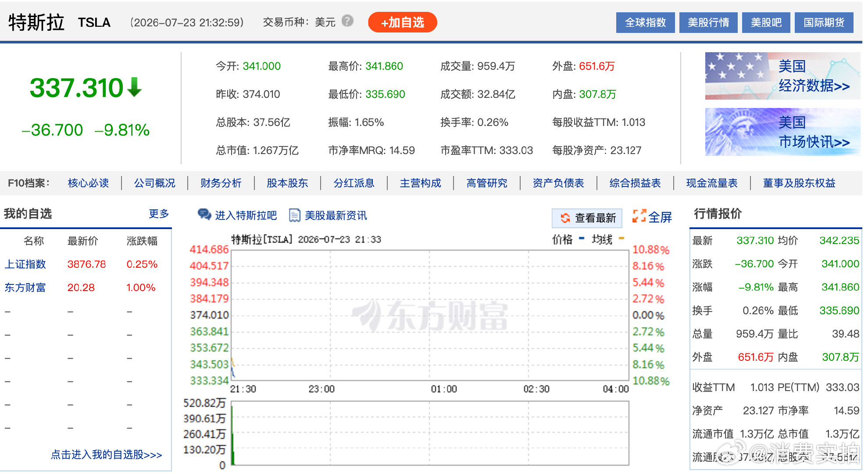The image size is (868, 474).
Task: Click 更多 in 我的自选 panel
Action: point(159,214)
